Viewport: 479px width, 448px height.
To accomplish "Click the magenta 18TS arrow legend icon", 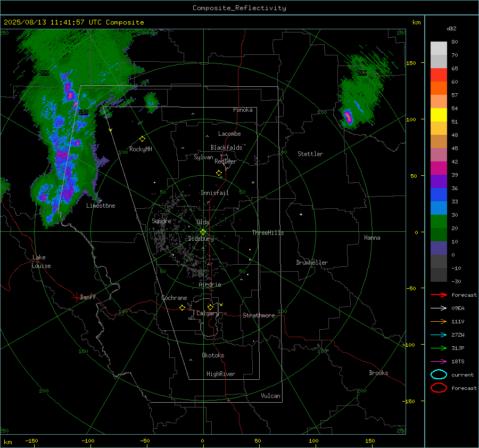I will pyautogui.click(x=439, y=362).
